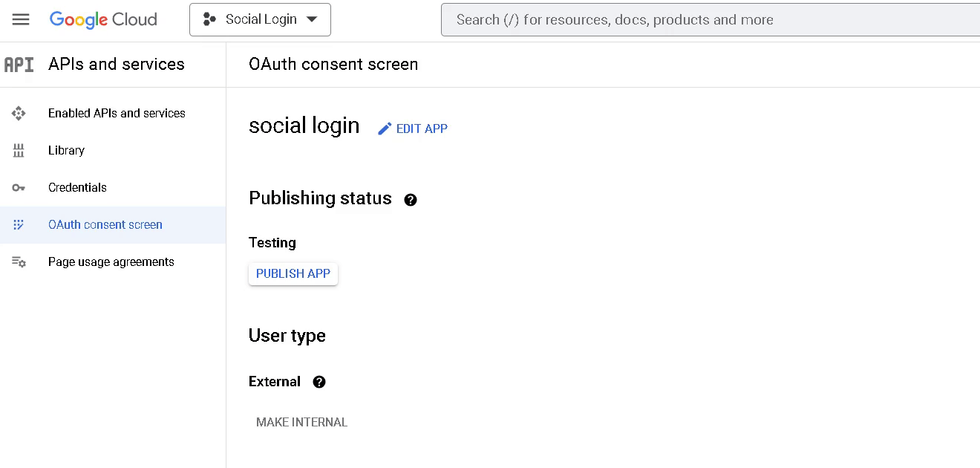980x468 pixels.
Task: Open the Social Login project dropdown
Action: 260,19
